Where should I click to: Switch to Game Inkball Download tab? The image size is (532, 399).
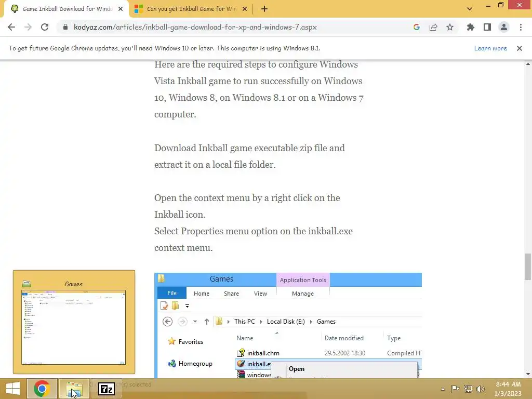pyautogui.click(x=67, y=9)
